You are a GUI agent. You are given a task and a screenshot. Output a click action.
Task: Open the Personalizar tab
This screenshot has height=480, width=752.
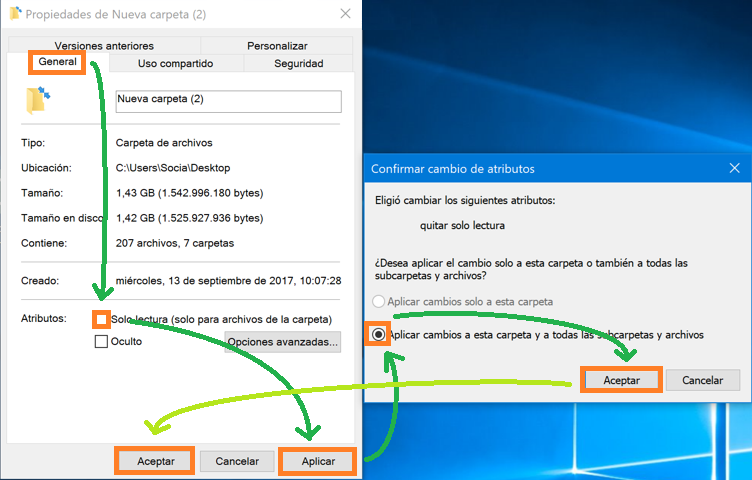pyautogui.click(x=277, y=46)
